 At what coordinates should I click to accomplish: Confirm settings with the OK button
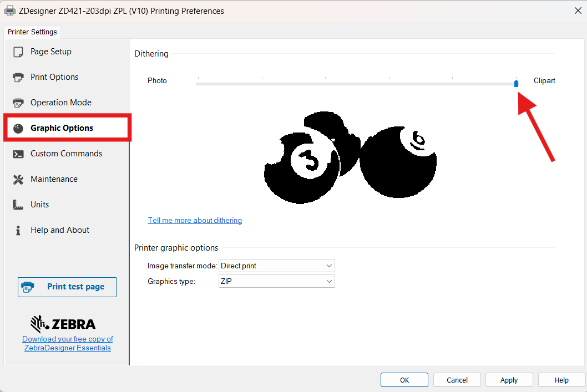coord(404,380)
